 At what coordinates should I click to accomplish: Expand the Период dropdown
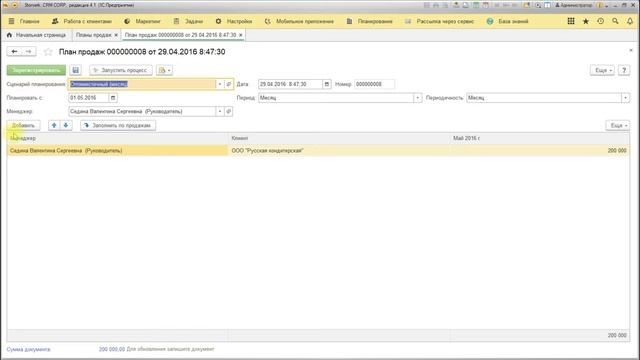pyautogui.click(x=417, y=98)
